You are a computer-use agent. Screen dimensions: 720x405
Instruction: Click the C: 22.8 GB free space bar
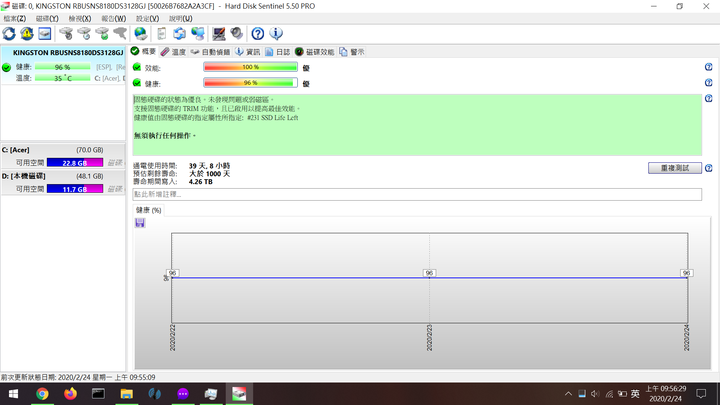tap(75, 163)
